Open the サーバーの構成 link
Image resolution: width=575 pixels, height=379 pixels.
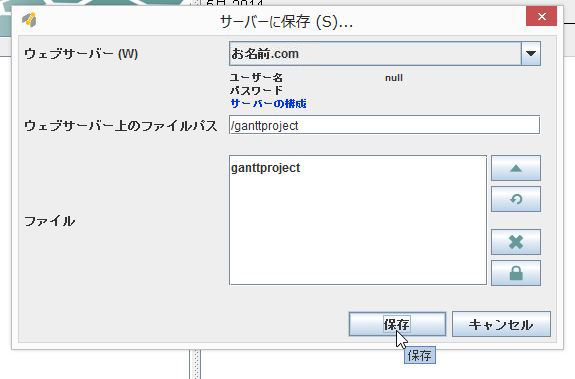point(268,104)
